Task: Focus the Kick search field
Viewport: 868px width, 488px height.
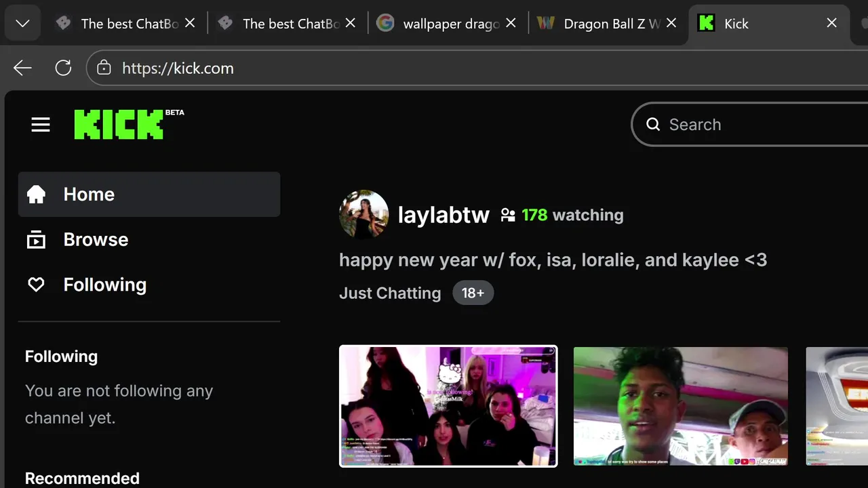Action: click(x=750, y=125)
